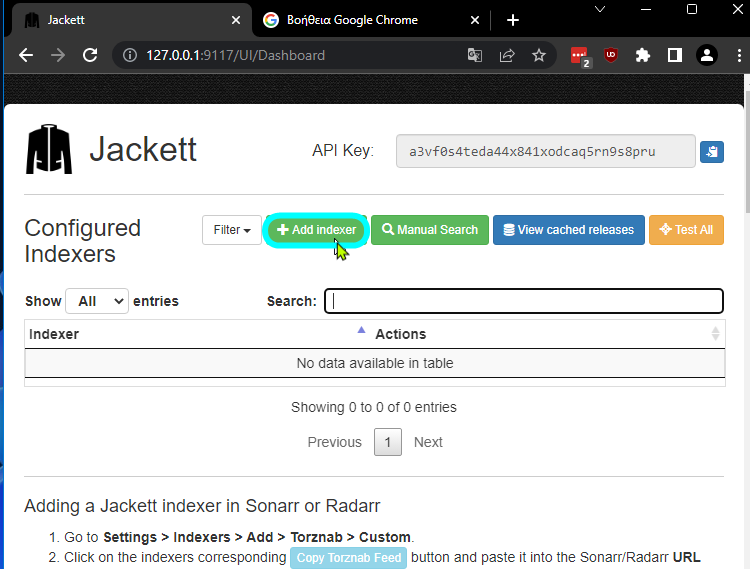Open the Show entries All dropdown
Screen dimensions: 750x569
point(97,301)
